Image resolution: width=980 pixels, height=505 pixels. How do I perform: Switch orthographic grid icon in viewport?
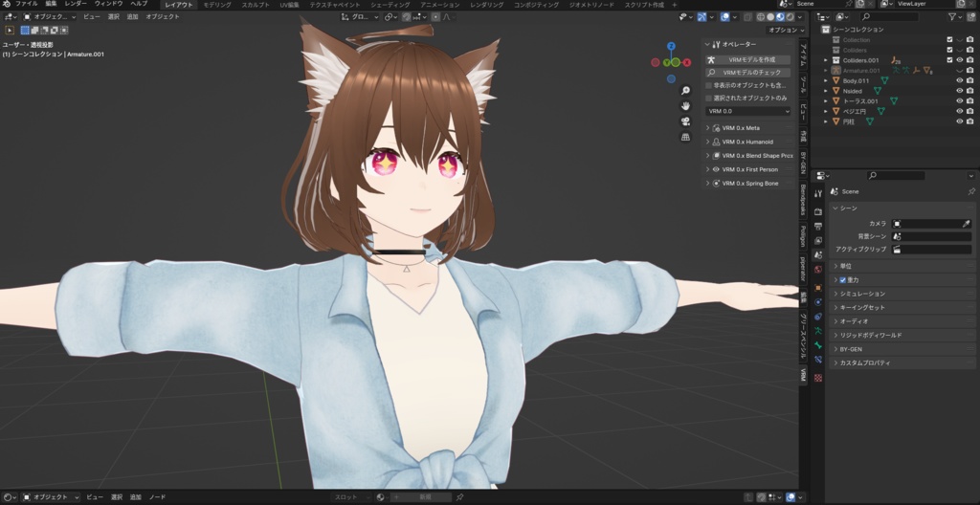point(685,136)
